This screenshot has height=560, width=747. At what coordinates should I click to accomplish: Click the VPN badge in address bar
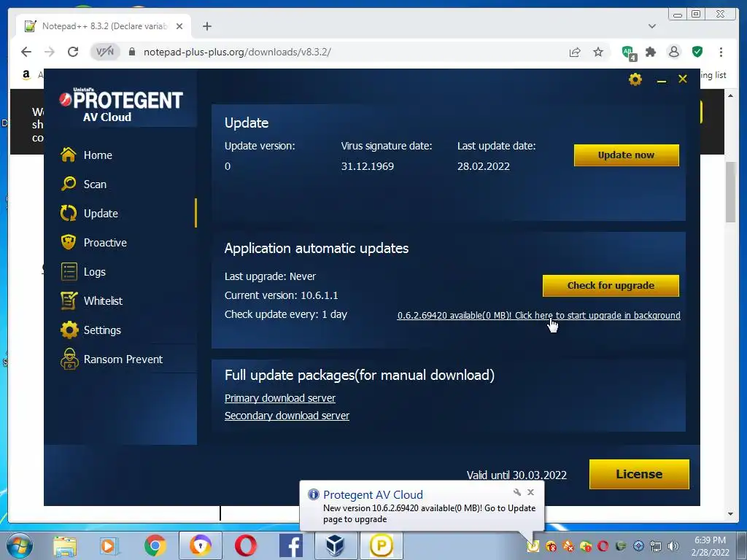click(x=105, y=52)
